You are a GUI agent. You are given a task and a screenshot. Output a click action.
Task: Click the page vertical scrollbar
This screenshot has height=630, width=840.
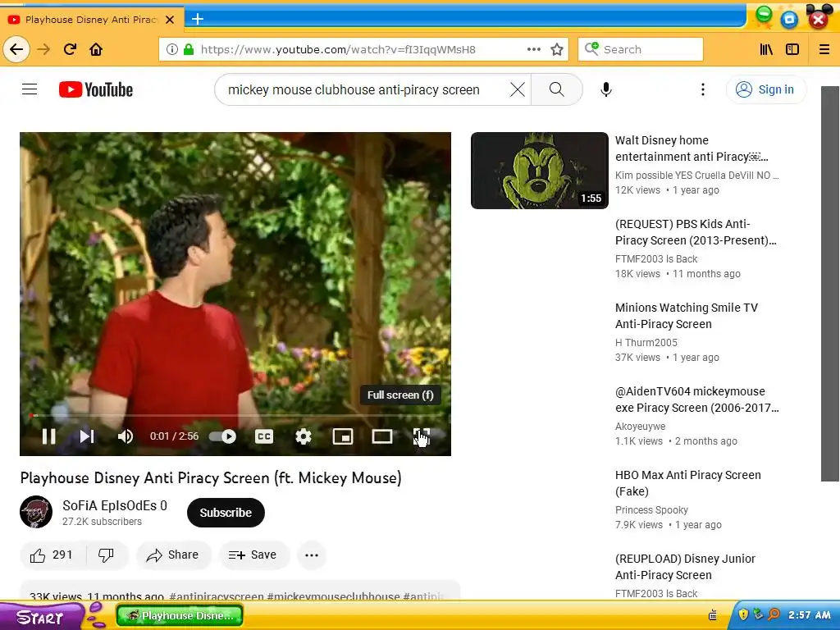[x=830, y=283]
